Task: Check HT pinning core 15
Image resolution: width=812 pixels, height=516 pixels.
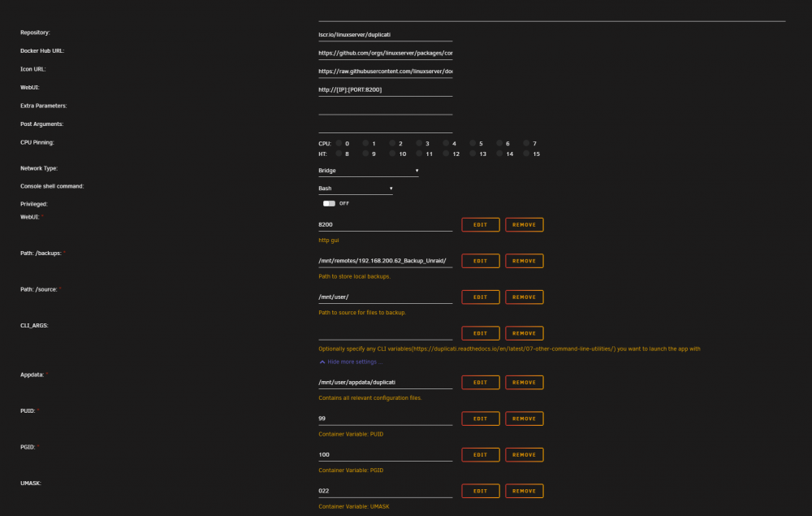Action: pos(526,154)
